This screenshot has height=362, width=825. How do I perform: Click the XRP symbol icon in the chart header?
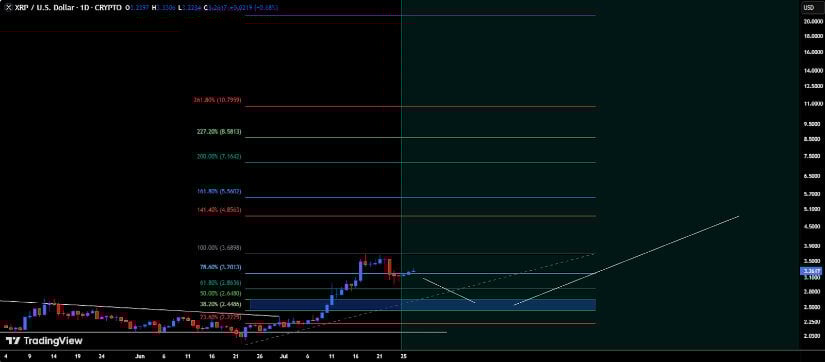[7, 8]
